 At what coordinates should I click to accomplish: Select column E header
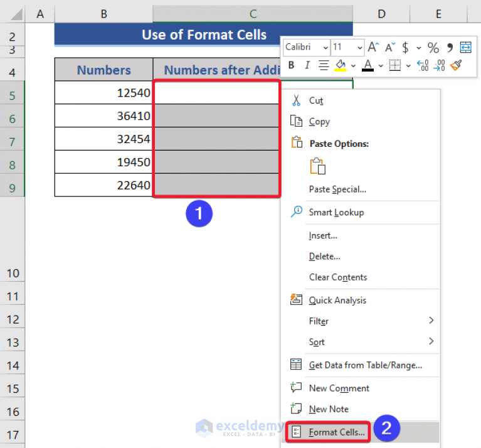pos(438,14)
